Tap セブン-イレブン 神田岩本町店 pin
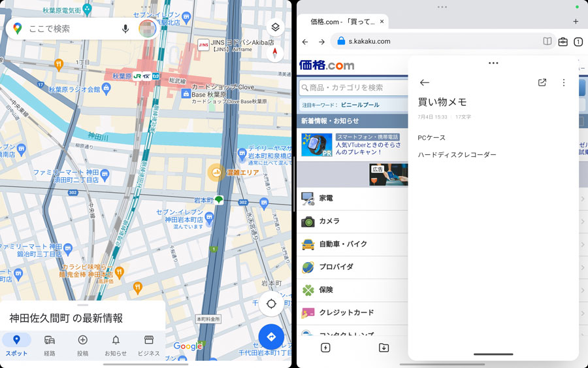The image size is (588, 368). coord(209,217)
